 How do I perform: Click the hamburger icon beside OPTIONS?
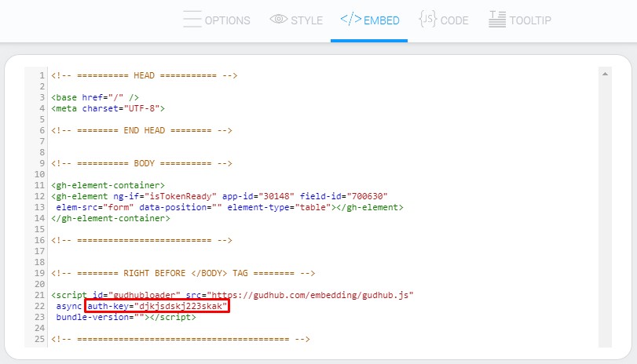pos(192,20)
